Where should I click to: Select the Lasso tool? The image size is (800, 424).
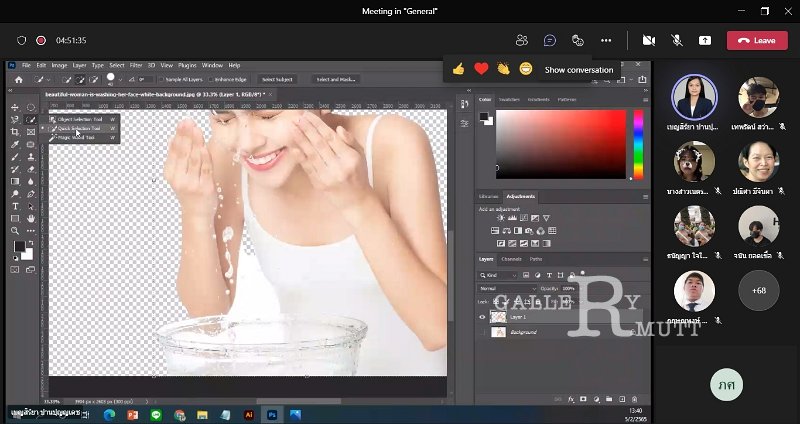[15, 120]
